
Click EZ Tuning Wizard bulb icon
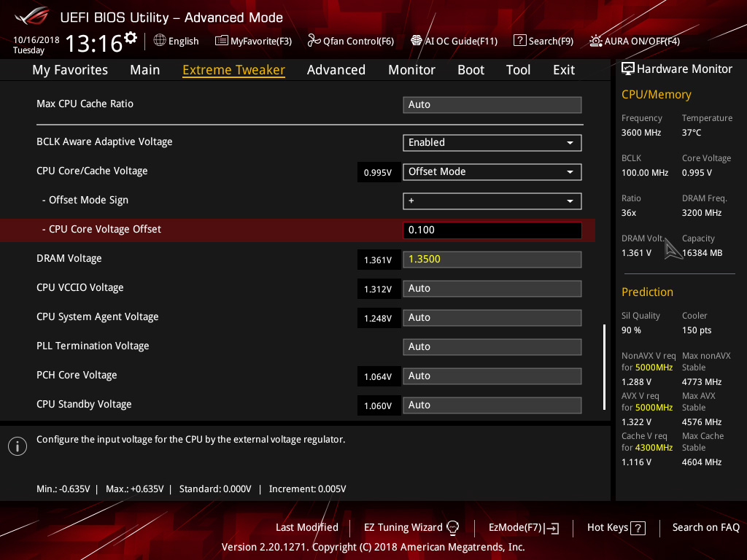452,527
